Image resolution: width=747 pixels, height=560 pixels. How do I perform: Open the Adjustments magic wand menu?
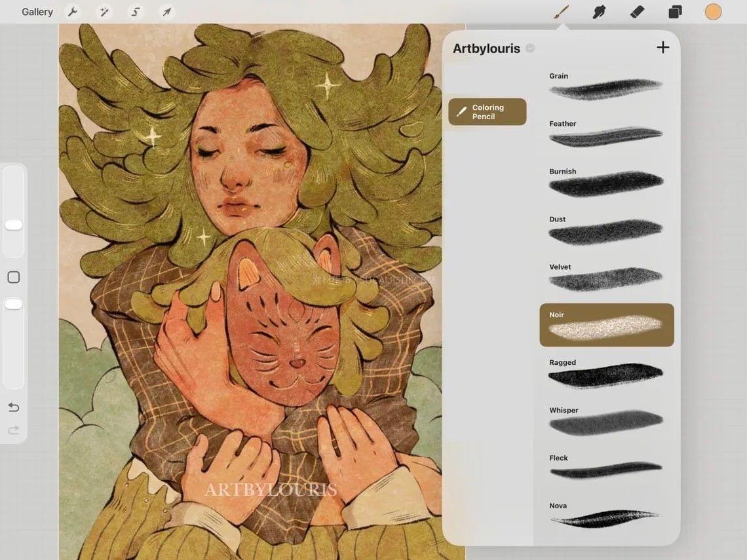pos(104,12)
